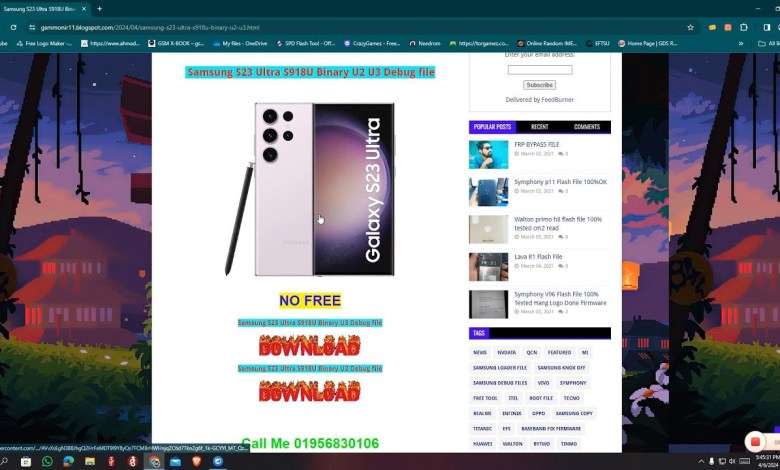Open WhatsApp from the taskbar
Image resolution: width=780 pixels, height=470 pixels.
[x=47, y=462]
